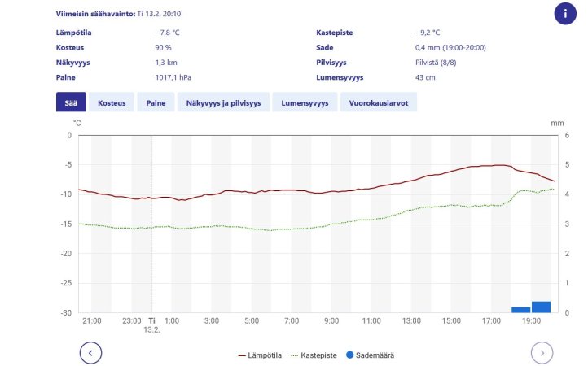Click the Lämpötila label in observations
This screenshot has height=366, width=588.
point(74,33)
